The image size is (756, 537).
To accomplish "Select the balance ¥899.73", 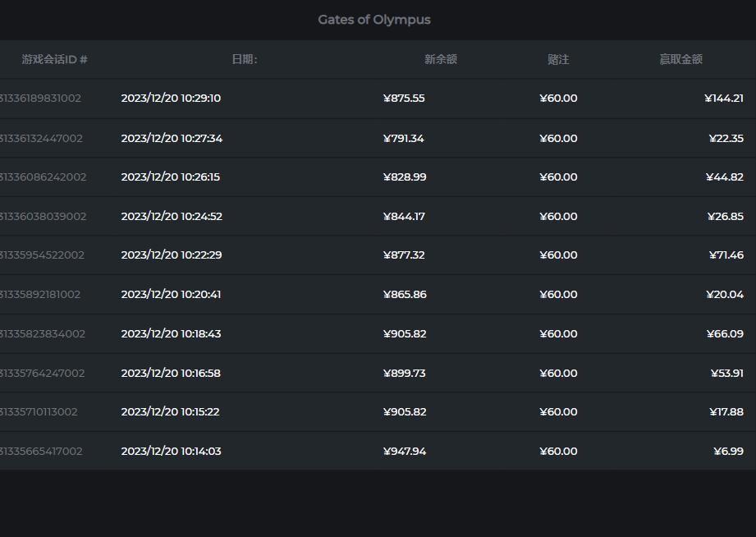I will pos(405,374).
